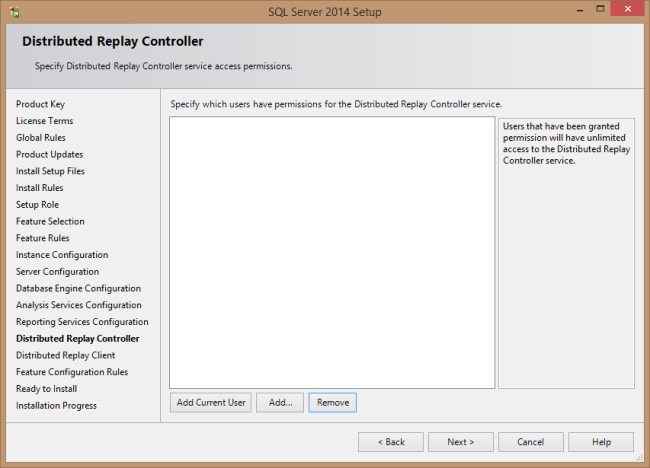Close the SQL Server 2014 Setup window

click(x=624, y=10)
